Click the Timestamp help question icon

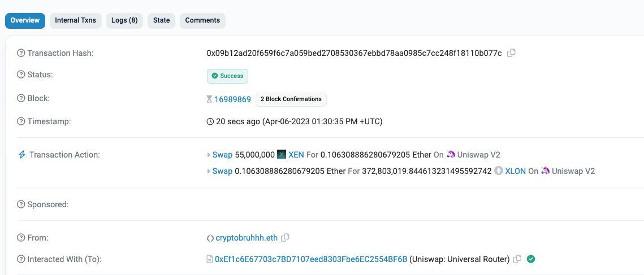(x=21, y=121)
